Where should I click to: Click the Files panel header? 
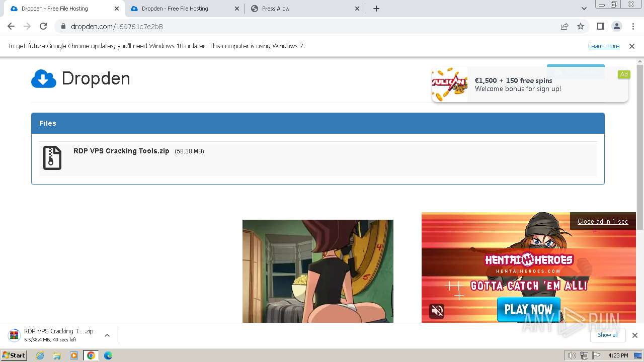pos(318,123)
